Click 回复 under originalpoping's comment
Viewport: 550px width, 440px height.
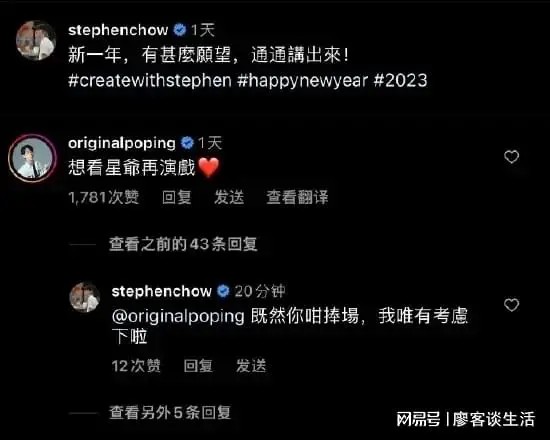pos(177,197)
